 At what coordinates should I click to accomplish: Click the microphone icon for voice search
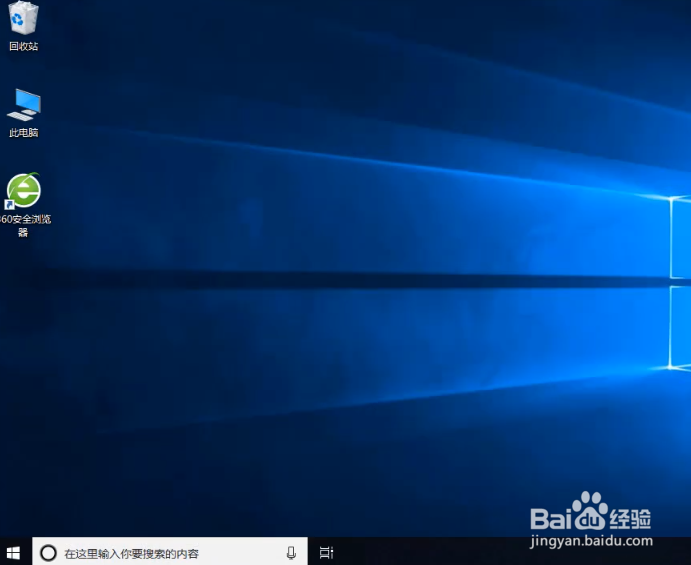pos(291,553)
